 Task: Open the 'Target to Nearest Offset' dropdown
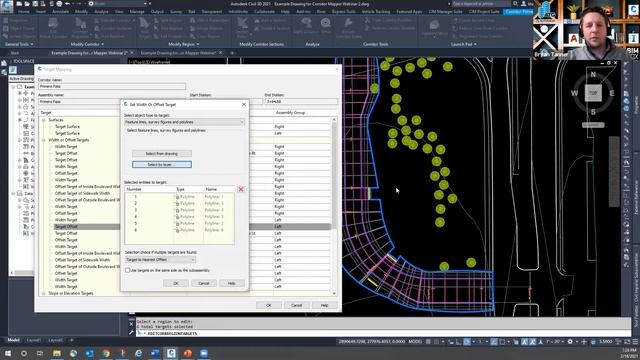pyautogui.click(x=160, y=260)
